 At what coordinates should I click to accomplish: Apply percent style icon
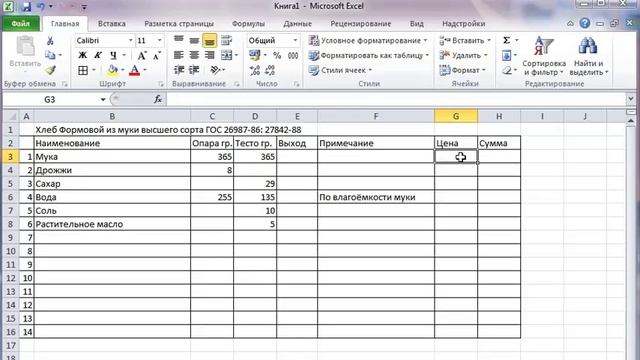click(277, 55)
